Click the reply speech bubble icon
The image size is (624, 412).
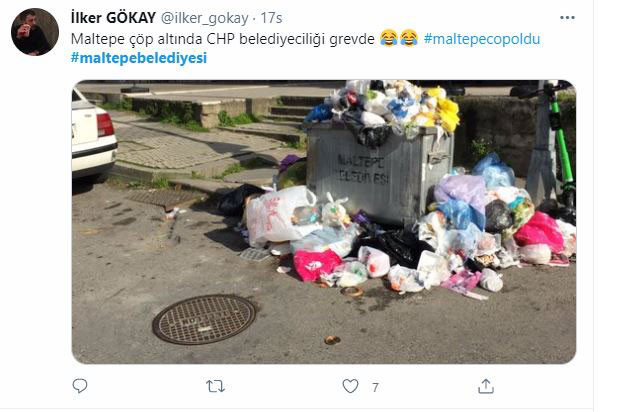click(x=80, y=386)
